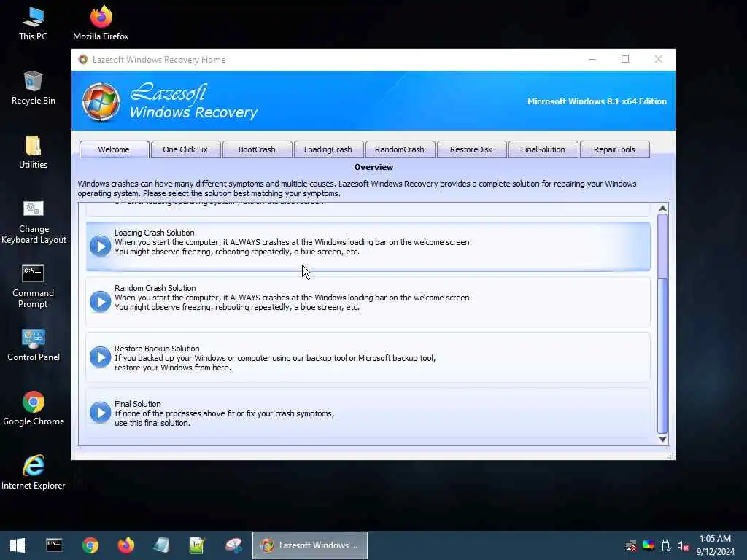The height and width of the screenshot is (560, 747).
Task: Click the network tray icon
Action: [631, 545]
